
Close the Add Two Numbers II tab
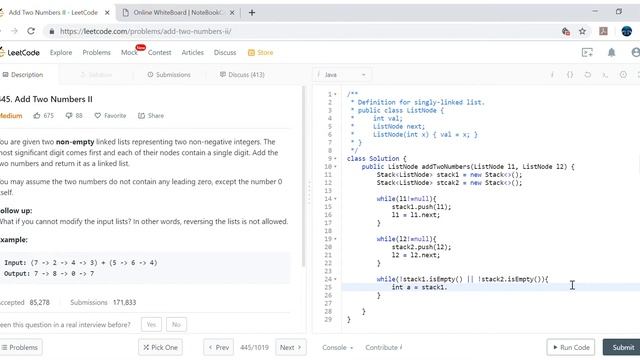pyautogui.click(x=107, y=13)
